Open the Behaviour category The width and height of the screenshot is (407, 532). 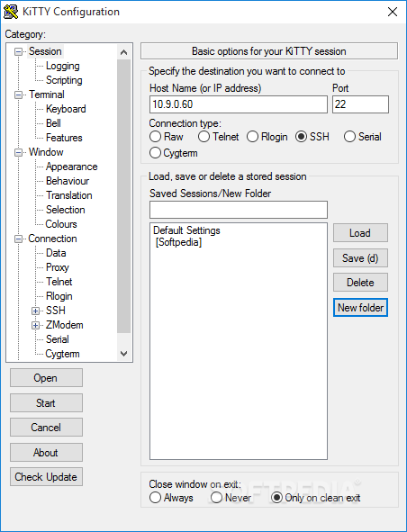coord(68,181)
